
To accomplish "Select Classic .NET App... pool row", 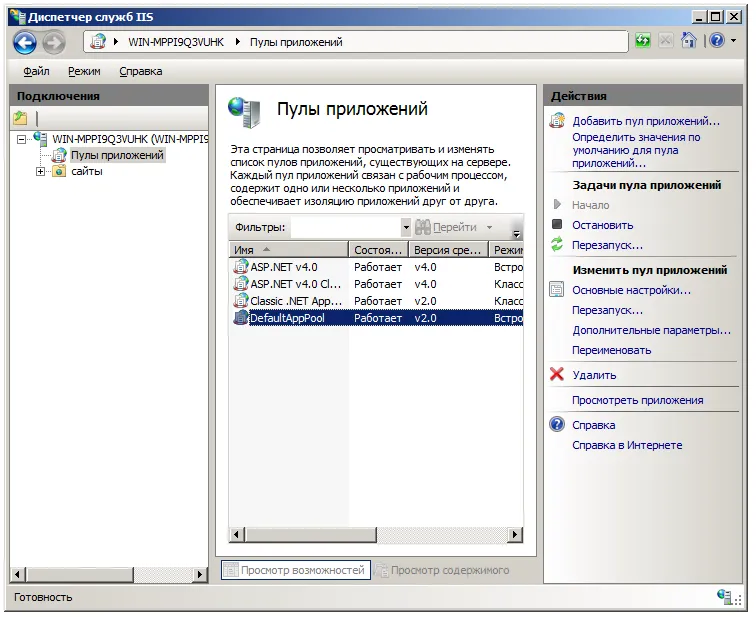I will [x=377, y=301].
